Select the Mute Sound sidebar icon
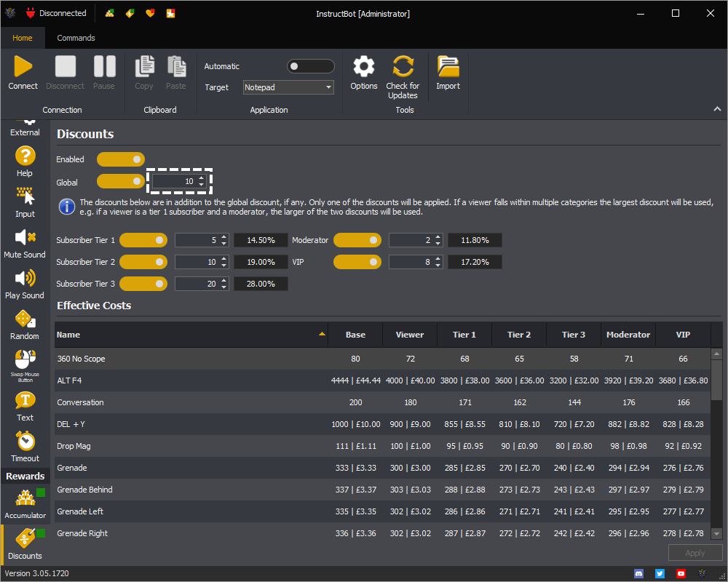This screenshot has height=582, width=728. pos(25,237)
